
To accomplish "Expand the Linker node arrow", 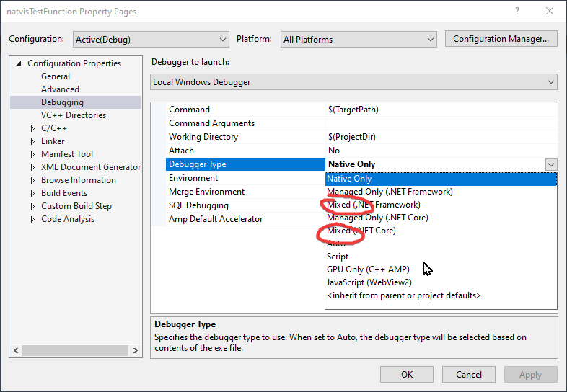I will 32,142.
